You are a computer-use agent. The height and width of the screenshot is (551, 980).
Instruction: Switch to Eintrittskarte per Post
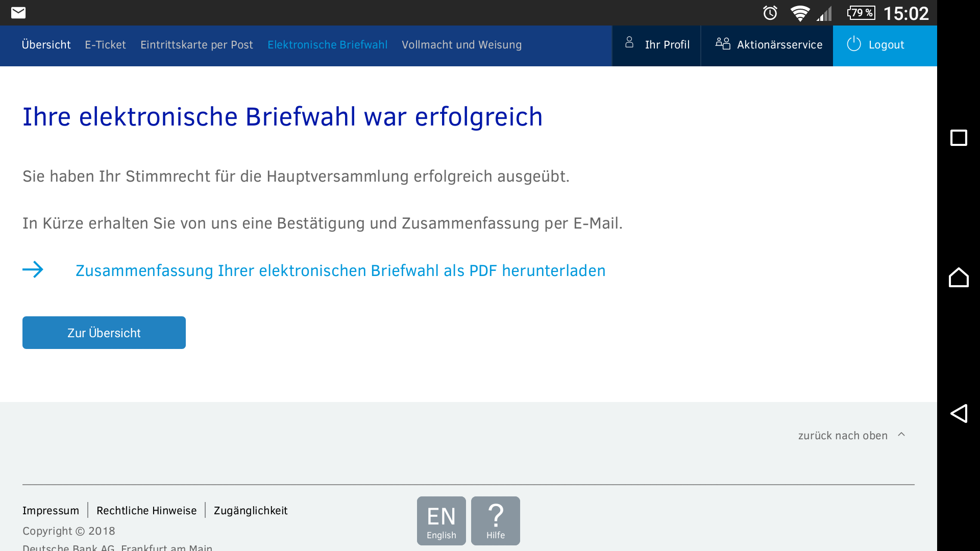point(197,45)
